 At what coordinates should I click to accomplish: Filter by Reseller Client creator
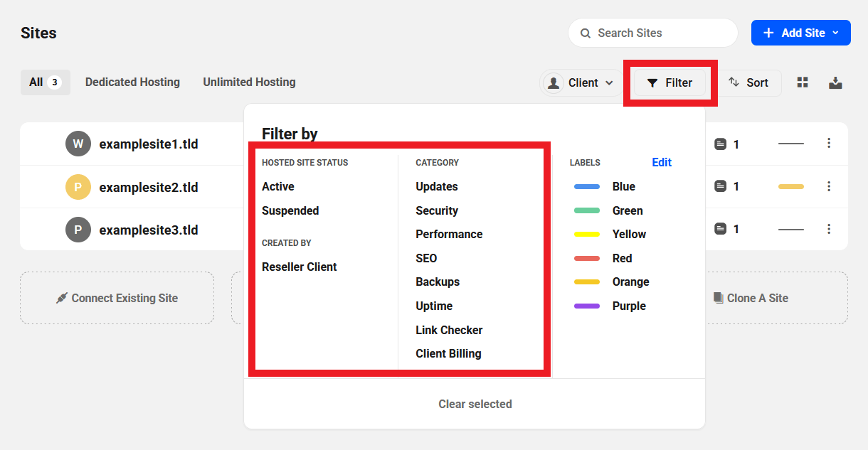300,267
